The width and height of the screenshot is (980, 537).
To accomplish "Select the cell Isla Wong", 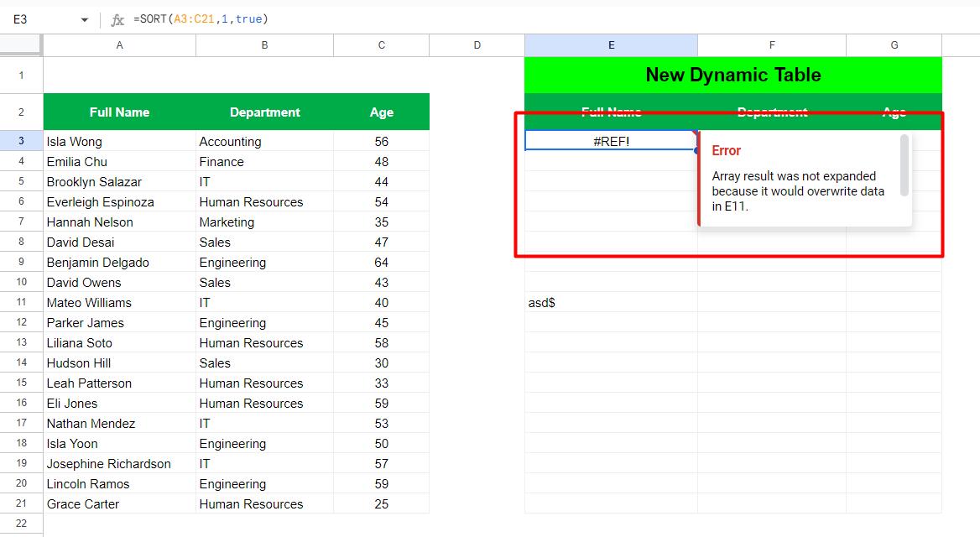I will [119, 141].
